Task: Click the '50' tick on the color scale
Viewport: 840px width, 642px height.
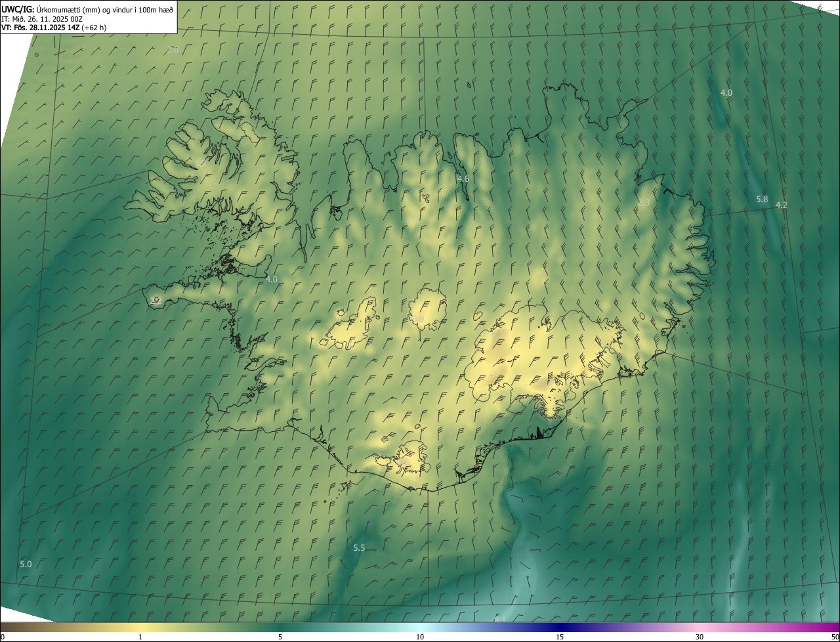Action: 835,637
